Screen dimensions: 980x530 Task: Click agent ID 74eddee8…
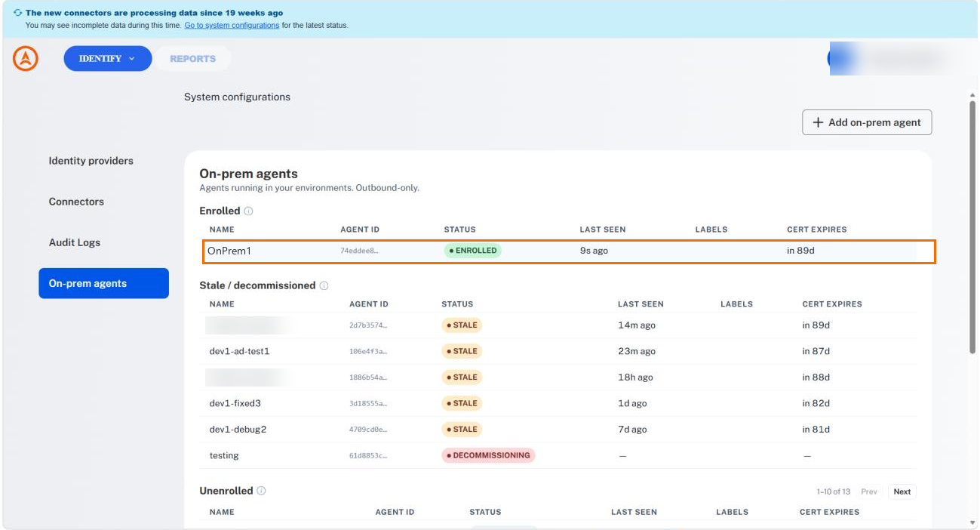[359, 251]
